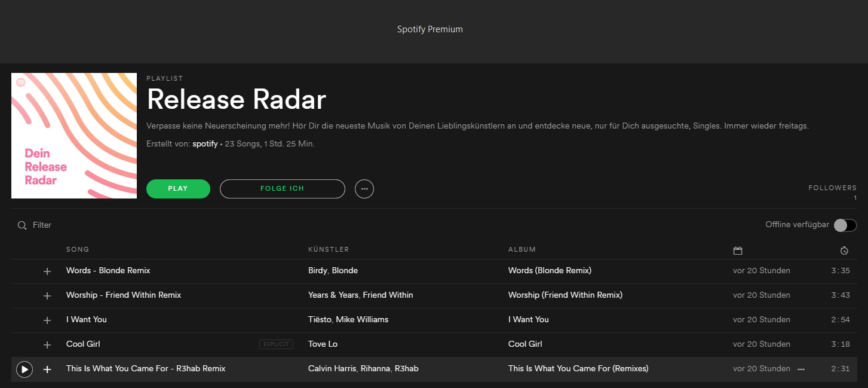Click the EXPLICIT tag on Cool Girl
Image resolution: width=868 pixels, height=388 pixels.
coord(276,344)
